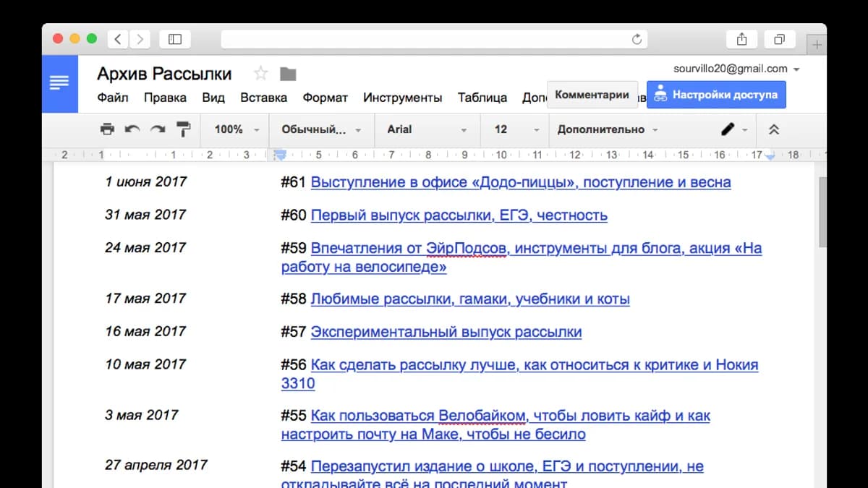Select the paint format roller icon

[184, 129]
